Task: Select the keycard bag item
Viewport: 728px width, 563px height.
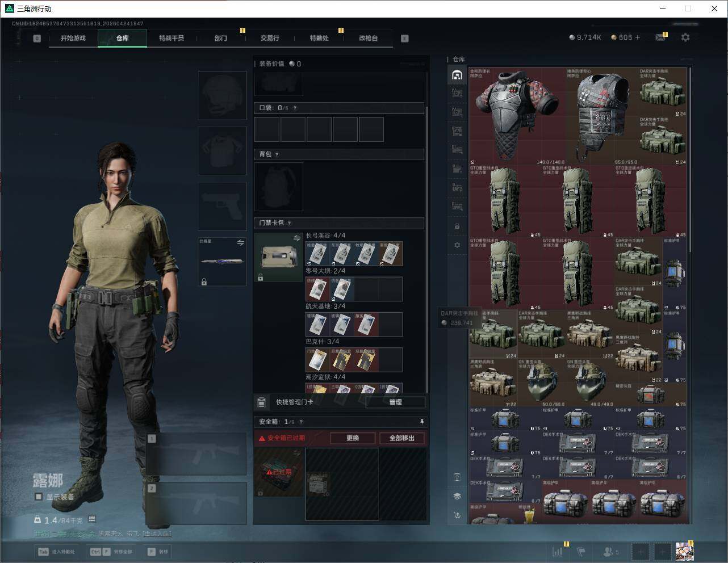Action: click(x=278, y=258)
